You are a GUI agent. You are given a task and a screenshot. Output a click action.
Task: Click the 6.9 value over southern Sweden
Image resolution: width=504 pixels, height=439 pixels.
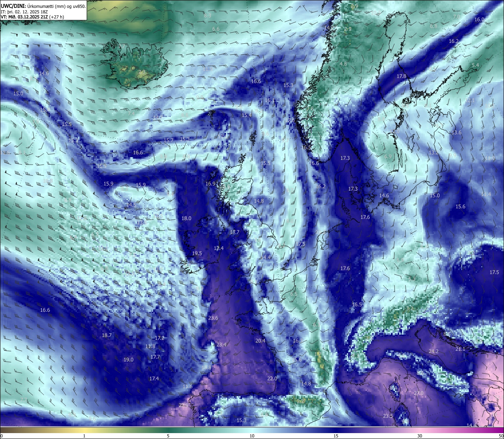click(388, 157)
